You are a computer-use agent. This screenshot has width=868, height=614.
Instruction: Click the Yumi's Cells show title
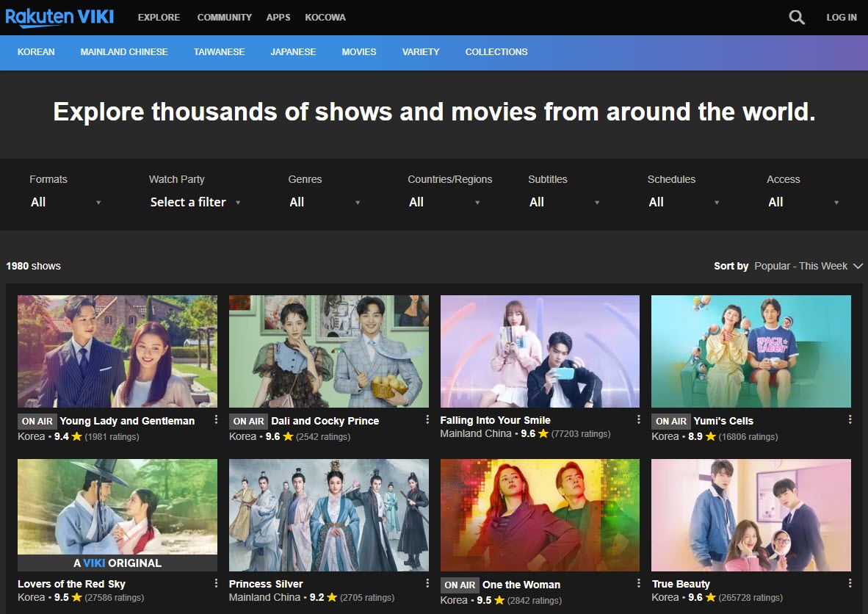click(723, 421)
